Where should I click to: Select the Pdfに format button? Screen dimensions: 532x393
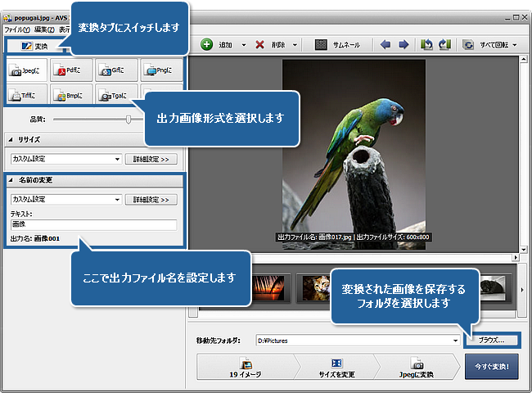[71, 70]
